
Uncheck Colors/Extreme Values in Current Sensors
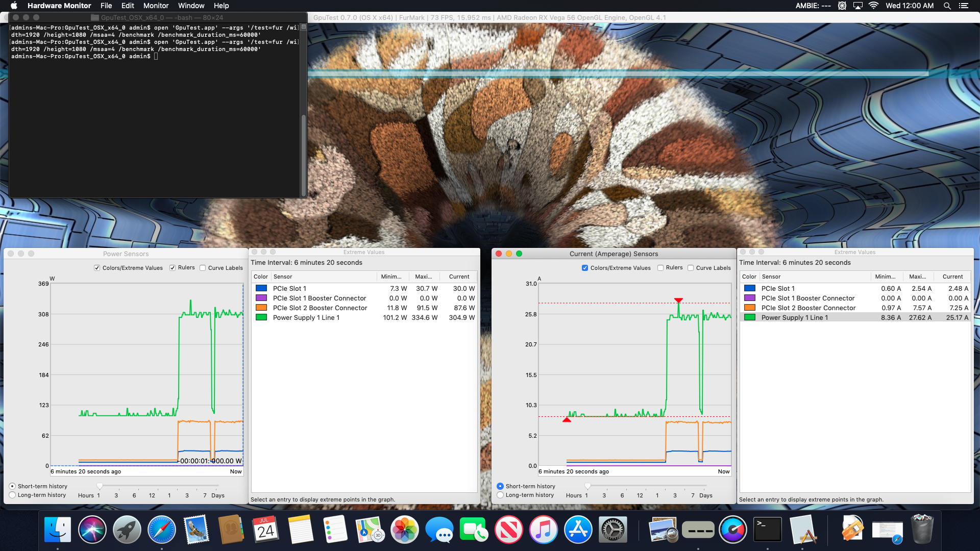[585, 268]
